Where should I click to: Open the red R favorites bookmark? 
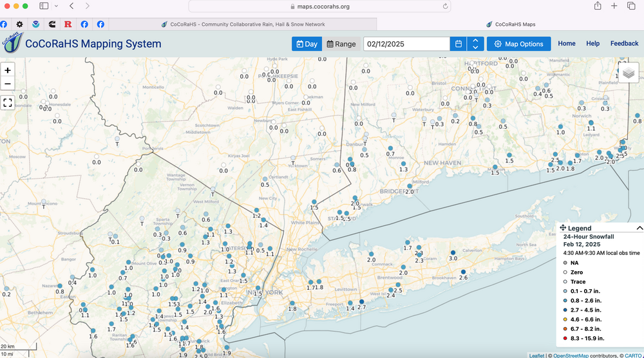pyautogui.click(x=68, y=24)
